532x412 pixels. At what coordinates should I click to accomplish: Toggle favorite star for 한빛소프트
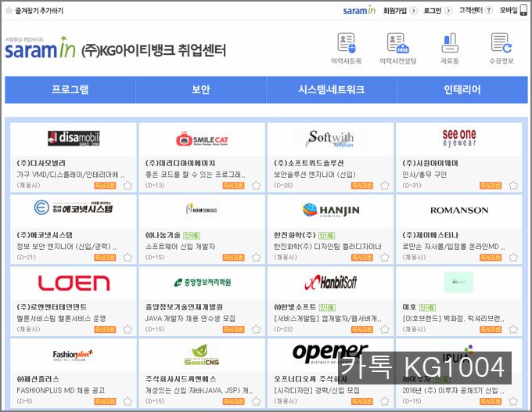click(385, 330)
